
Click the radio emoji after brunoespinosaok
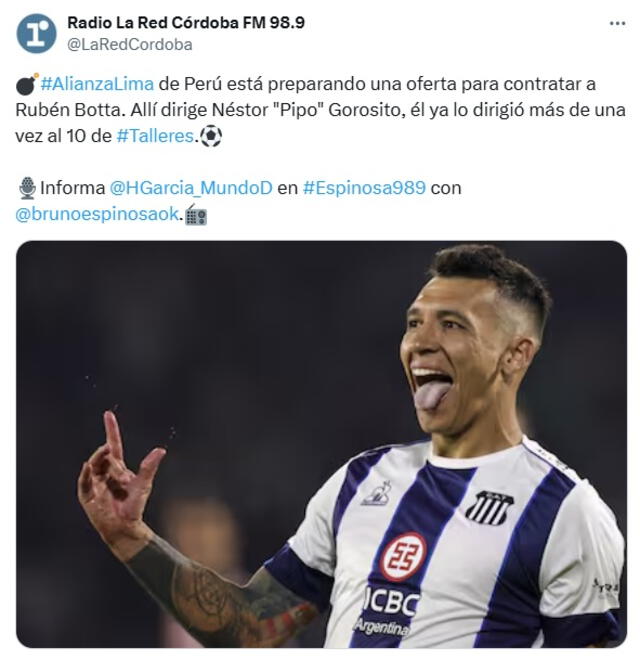click(x=196, y=215)
